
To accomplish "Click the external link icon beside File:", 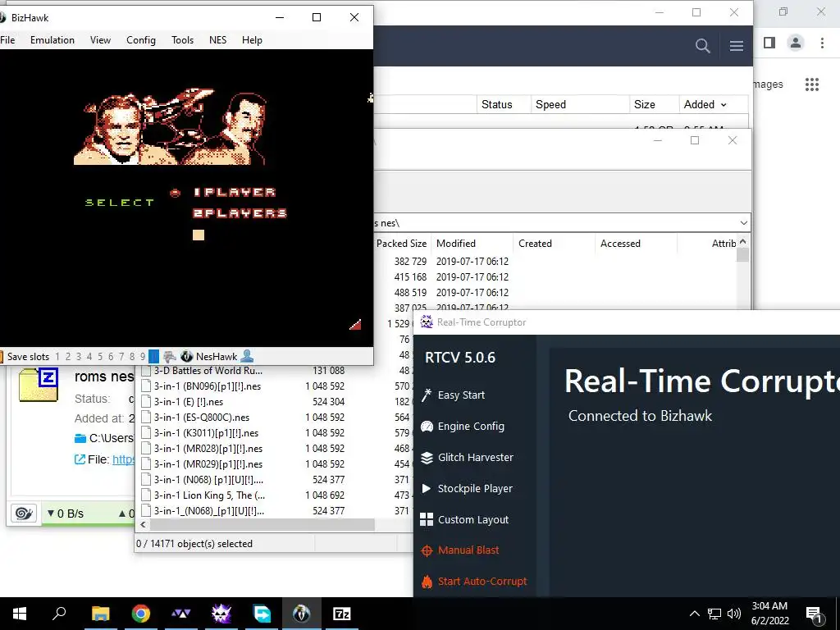I will [80, 459].
